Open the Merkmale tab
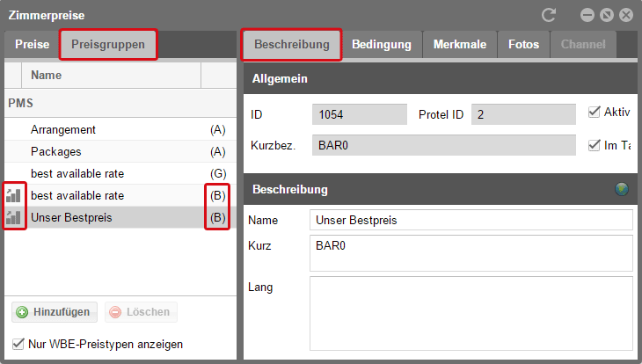The height and width of the screenshot is (364, 642). (459, 44)
